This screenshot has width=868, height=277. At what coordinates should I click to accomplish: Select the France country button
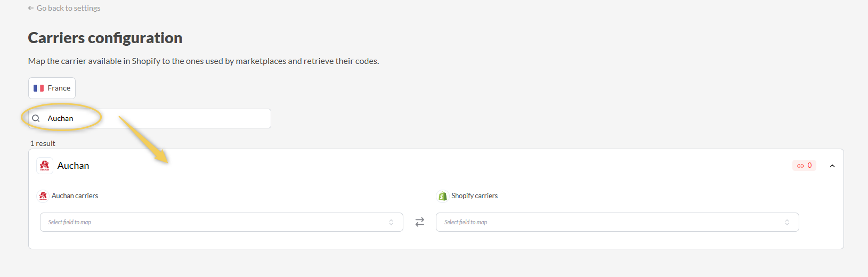pyautogui.click(x=52, y=88)
